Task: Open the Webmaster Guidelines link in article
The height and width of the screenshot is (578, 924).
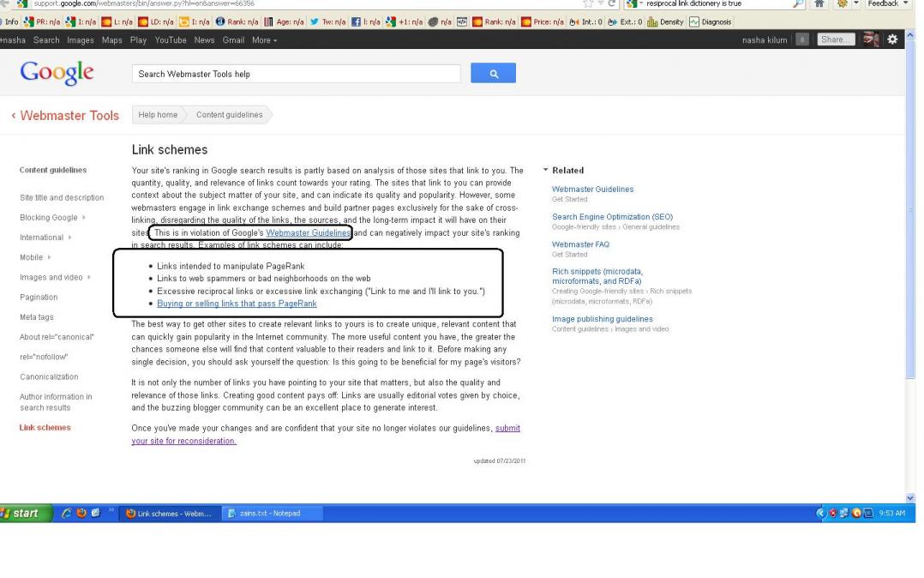Action: tap(309, 233)
